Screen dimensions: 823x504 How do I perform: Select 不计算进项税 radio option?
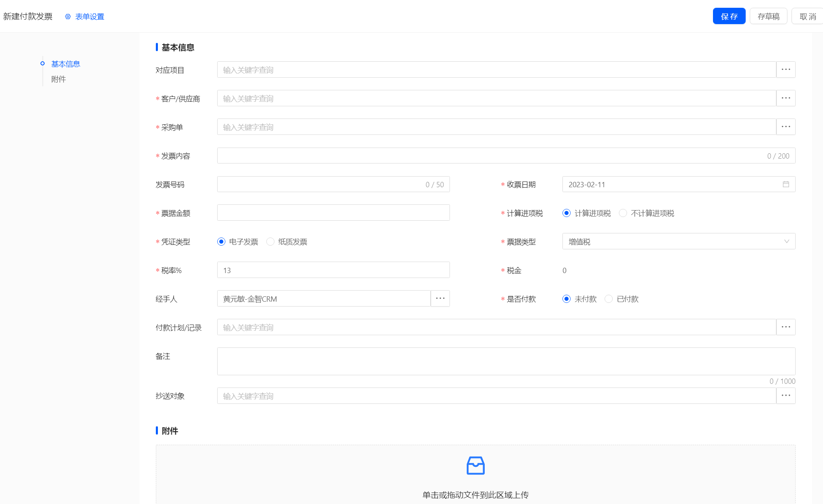point(623,213)
